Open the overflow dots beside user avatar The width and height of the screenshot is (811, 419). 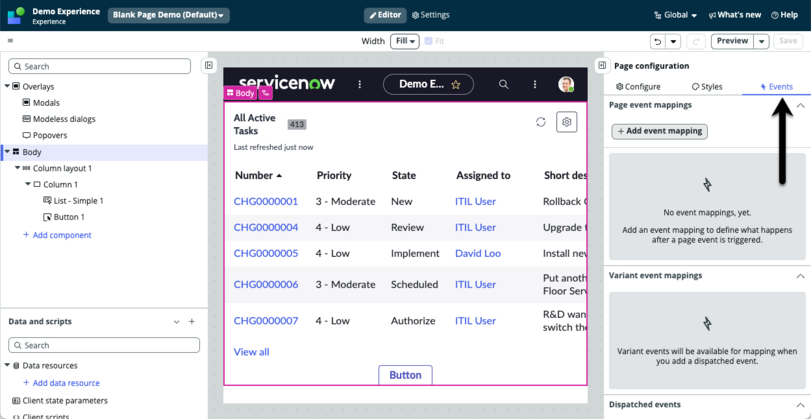[x=535, y=84]
